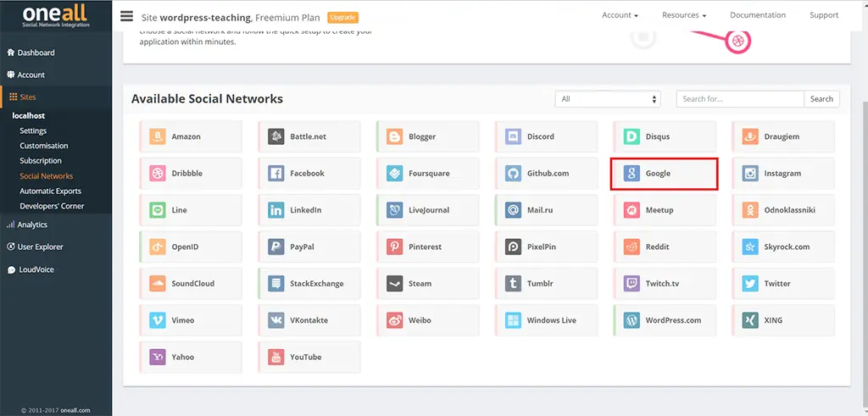Click the Pinterest network icon
The width and height of the screenshot is (868, 416).
(x=395, y=247)
